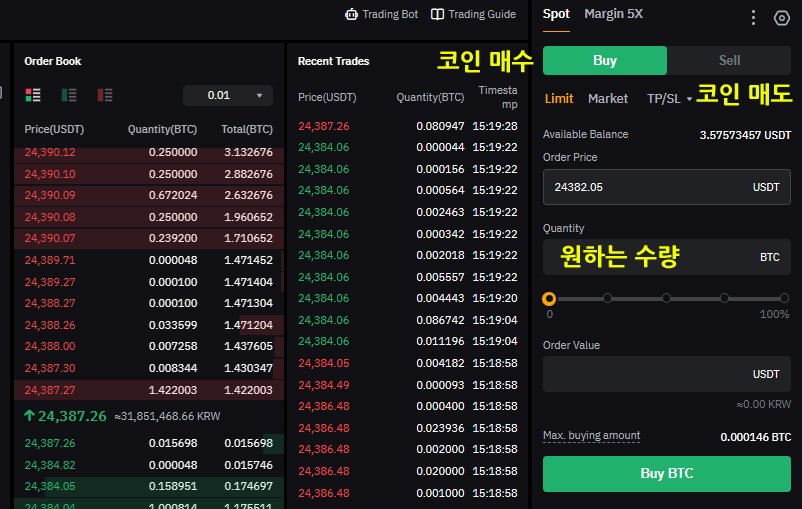This screenshot has width=802, height=509.
Task: Open the hexagon settings icon
Action: coord(782,18)
